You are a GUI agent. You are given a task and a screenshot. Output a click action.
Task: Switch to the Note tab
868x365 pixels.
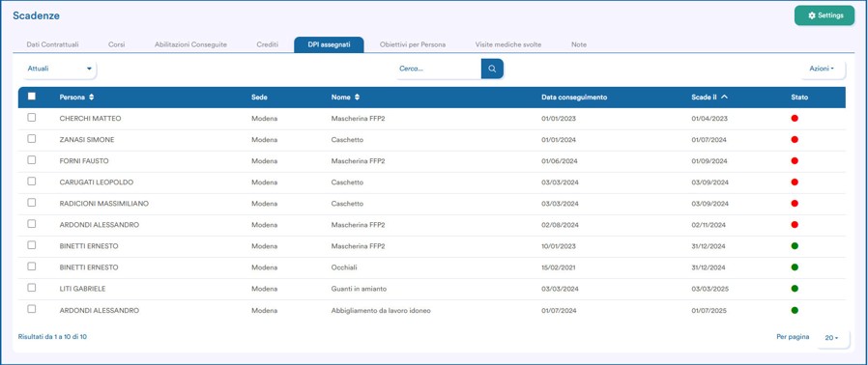click(579, 44)
